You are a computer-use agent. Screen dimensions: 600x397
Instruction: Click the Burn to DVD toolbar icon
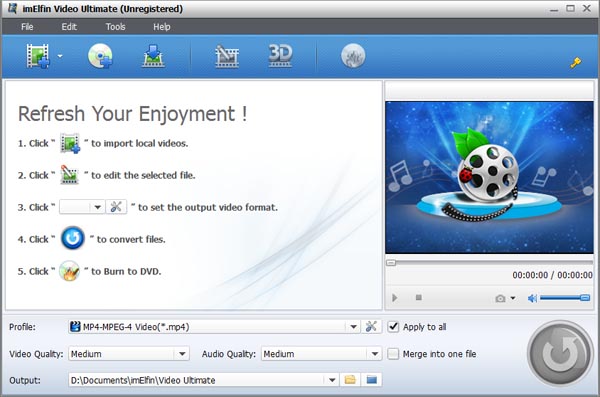(353, 56)
